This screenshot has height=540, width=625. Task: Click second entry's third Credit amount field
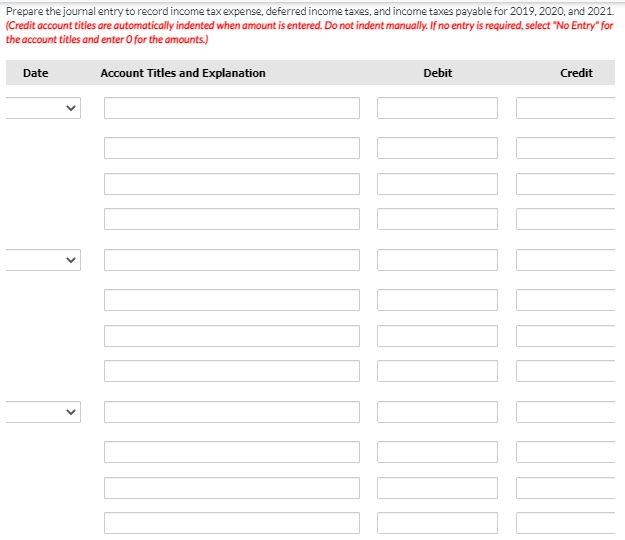[x=566, y=336]
